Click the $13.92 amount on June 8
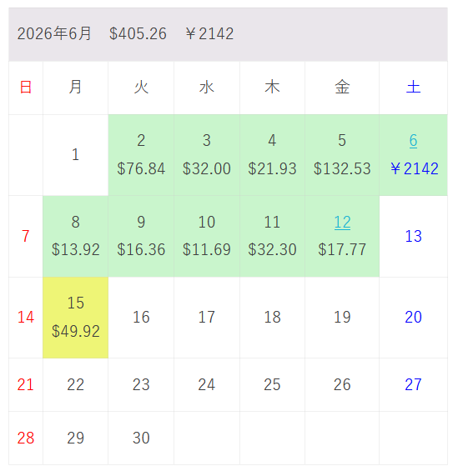 (76, 249)
